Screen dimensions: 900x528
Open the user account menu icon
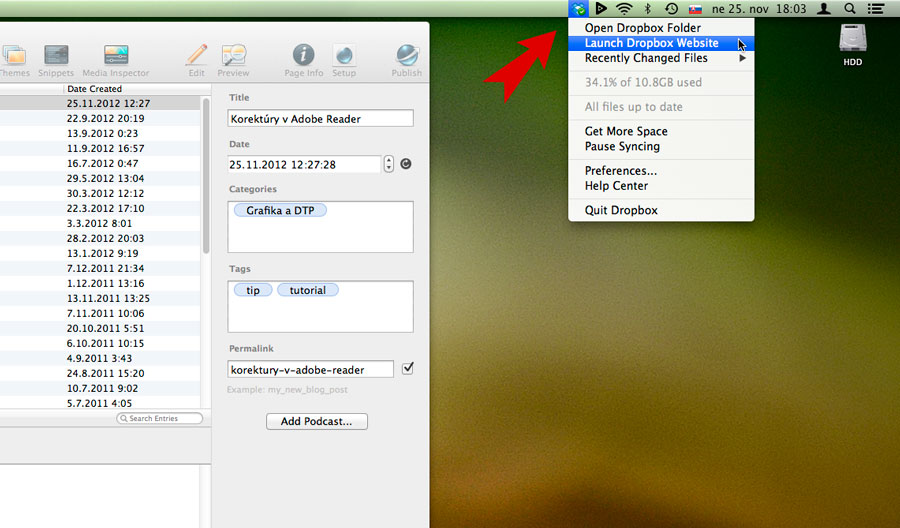(824, 9)
